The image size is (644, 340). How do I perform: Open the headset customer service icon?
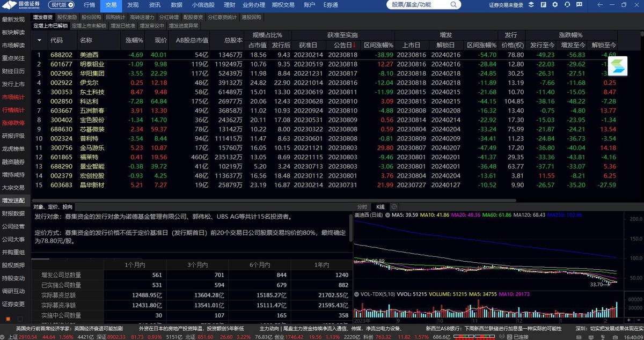pos(567,4)
